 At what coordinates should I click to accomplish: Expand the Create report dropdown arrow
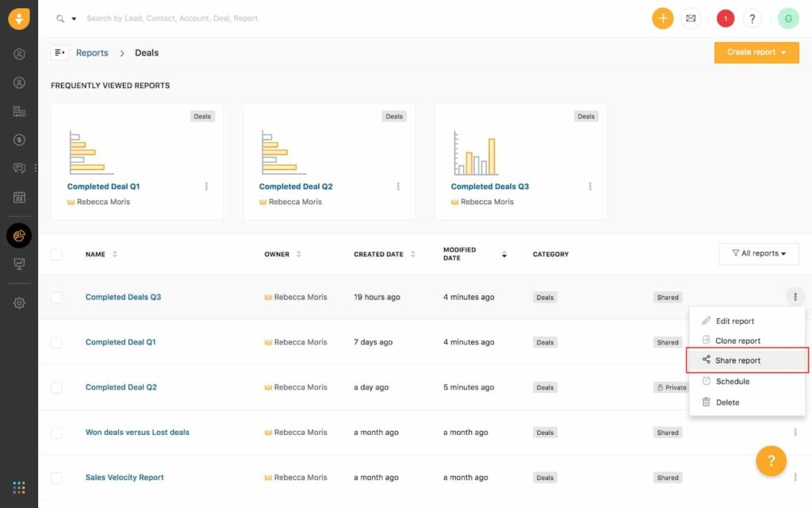pyautogui.click(x=783, y=52)
